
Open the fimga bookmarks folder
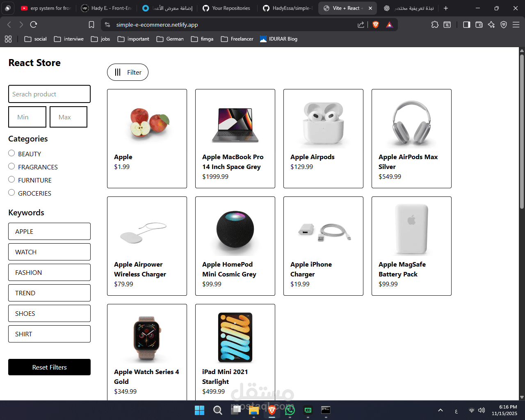coord(202,39)
